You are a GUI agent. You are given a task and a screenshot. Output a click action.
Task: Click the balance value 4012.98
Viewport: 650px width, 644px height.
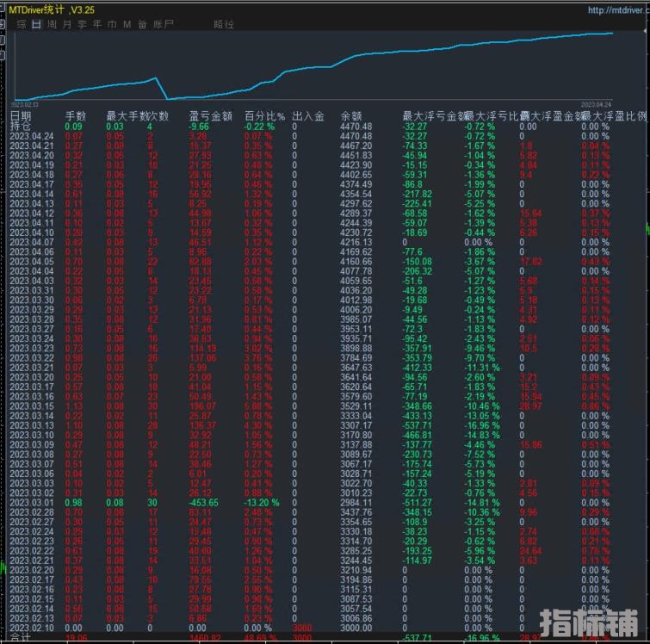356,300
